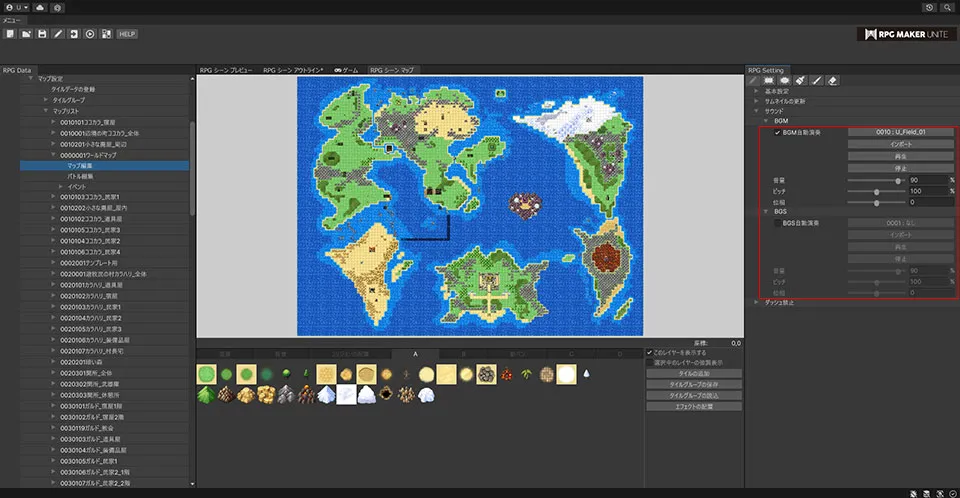Click the save disk icon in toolbar

tap(42, 34)
